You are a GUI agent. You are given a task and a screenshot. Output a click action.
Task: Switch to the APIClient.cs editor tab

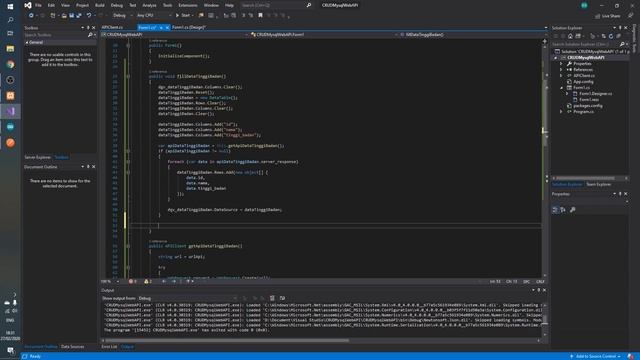click(112, 27)
